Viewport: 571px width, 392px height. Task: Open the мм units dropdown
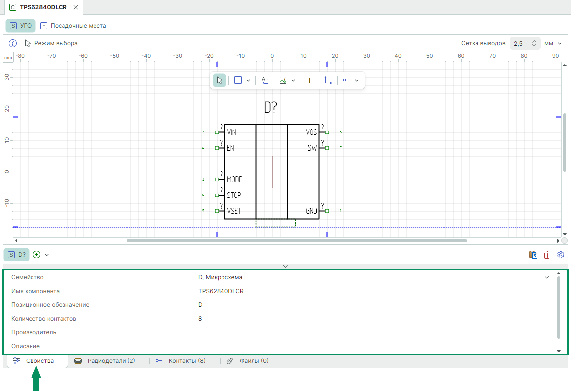[x=553, y=43]
